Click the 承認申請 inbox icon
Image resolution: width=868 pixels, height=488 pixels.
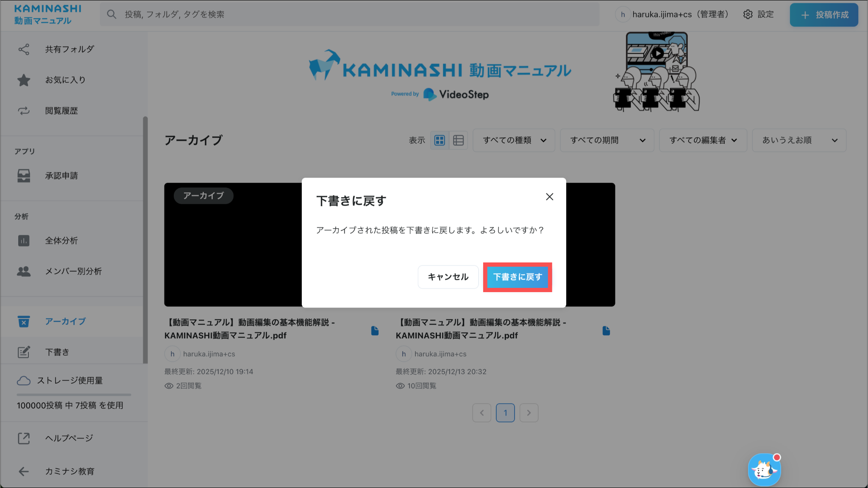pyautogui.click(x=24, y=176)
